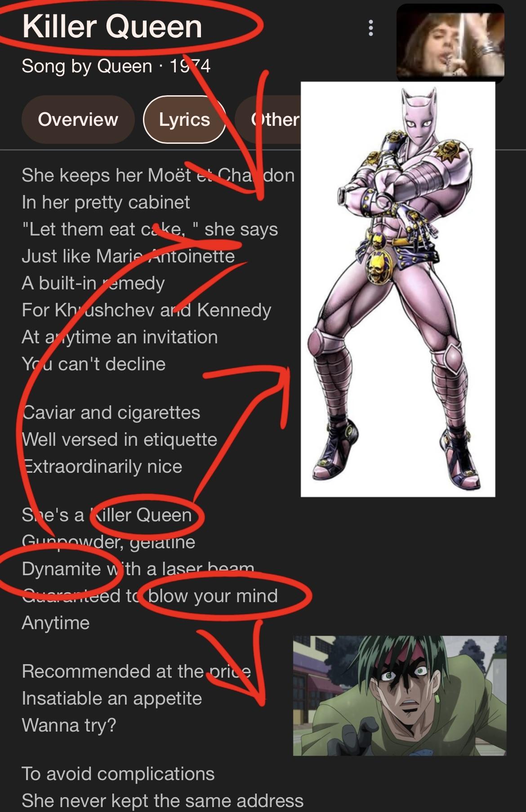
Task: Click the lyric 'Wanna try?'
Action: (x=69, y=725)
